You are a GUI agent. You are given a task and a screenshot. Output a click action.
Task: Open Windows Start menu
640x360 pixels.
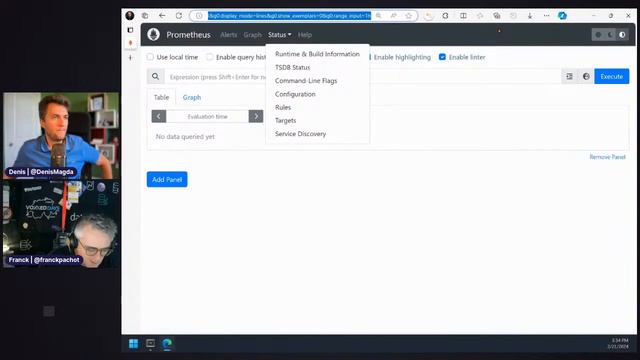tap(133, 344)
